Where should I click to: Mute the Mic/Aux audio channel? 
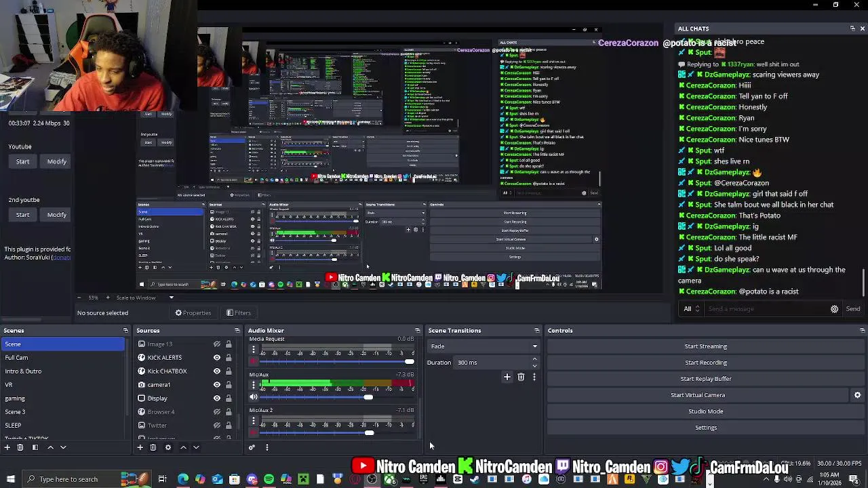click(x=254, y=397)
